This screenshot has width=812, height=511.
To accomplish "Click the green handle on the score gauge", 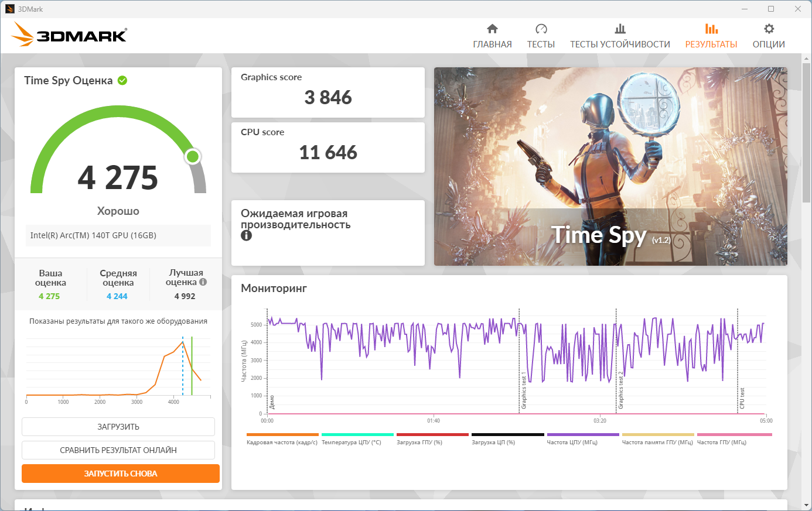I will point(193,157).
